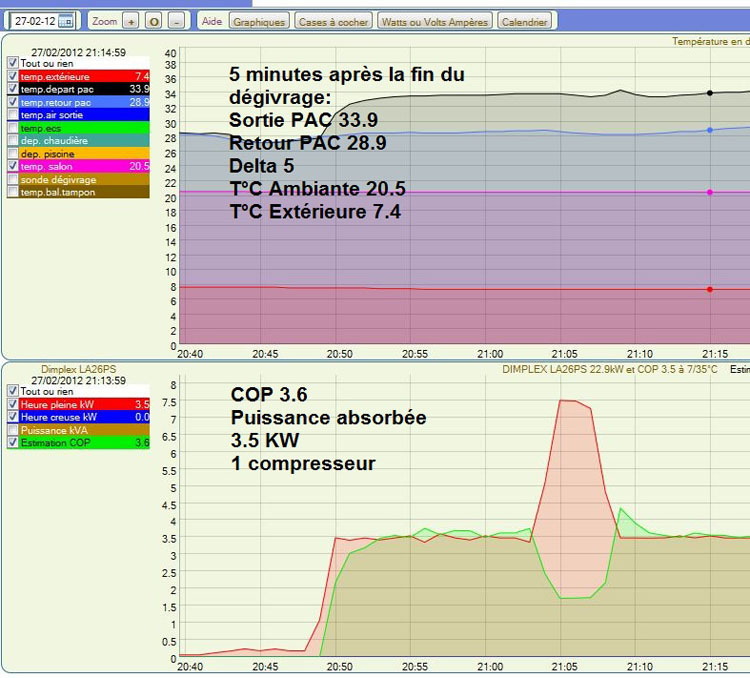Enable the Puissance kVA checkbox
The width and height of the screenshot is (750, 678).
click(x=12, y=429)
